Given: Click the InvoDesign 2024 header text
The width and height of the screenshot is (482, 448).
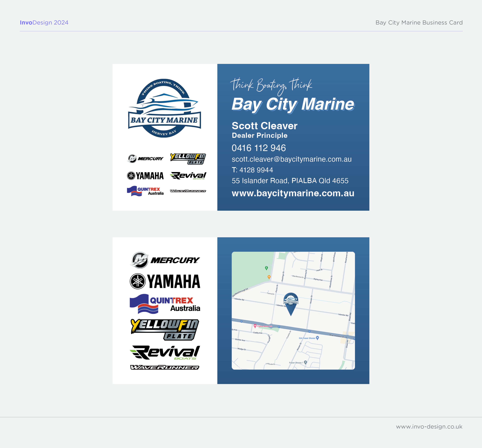Looking at the screenshot, I should coord(44,23).
